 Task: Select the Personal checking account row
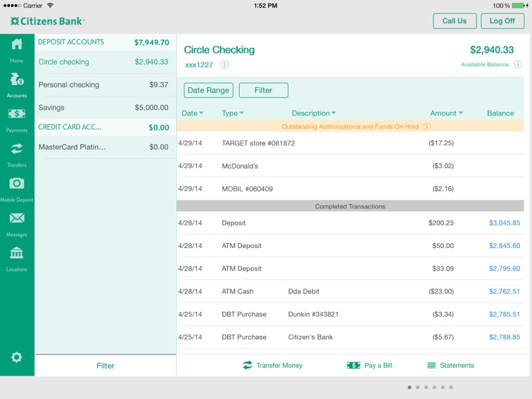click(105, 85)
